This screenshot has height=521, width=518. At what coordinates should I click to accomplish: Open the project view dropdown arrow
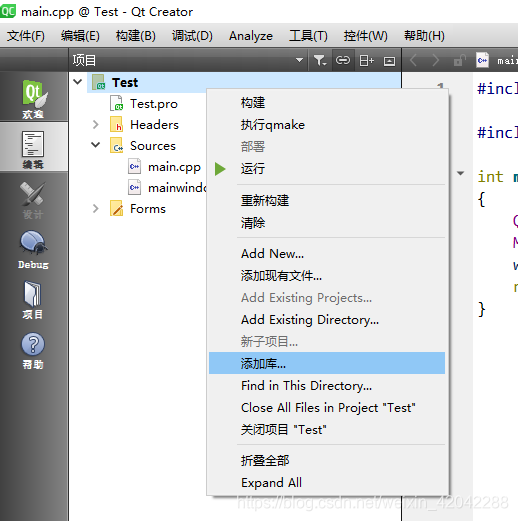click(x=299, y=60)
